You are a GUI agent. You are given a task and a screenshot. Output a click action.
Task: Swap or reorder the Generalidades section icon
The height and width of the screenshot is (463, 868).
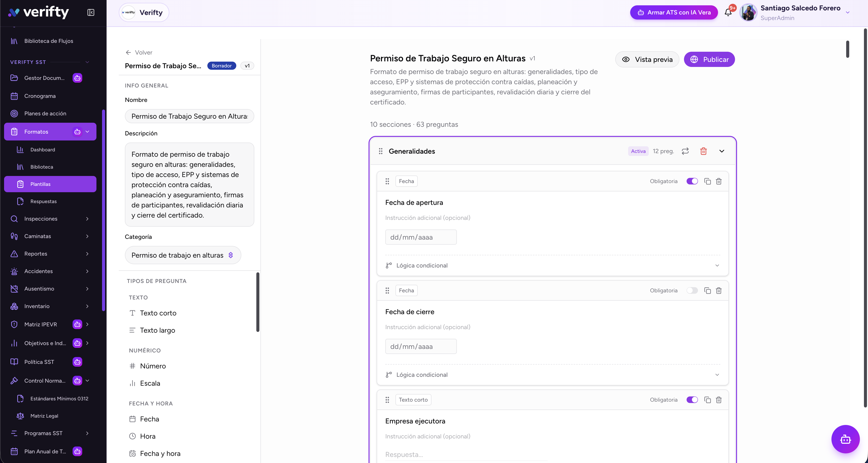coord(685,151)
